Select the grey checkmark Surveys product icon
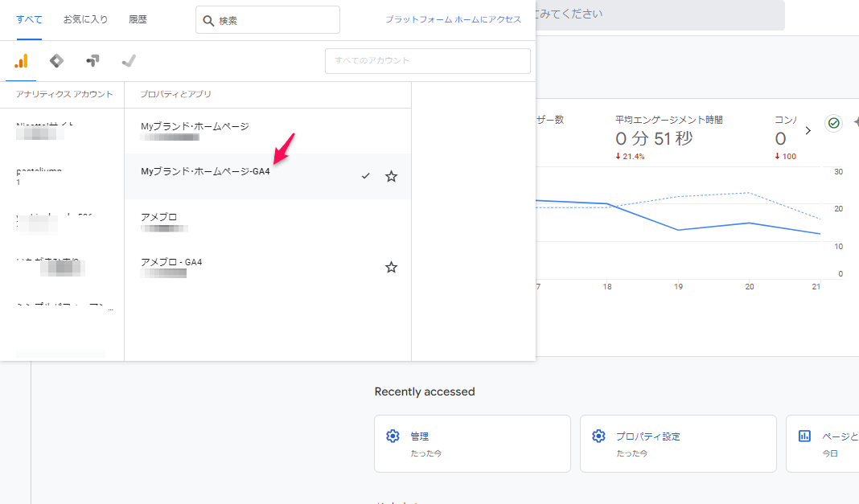This screenshot has height=504, width=859. click(128, 61)
